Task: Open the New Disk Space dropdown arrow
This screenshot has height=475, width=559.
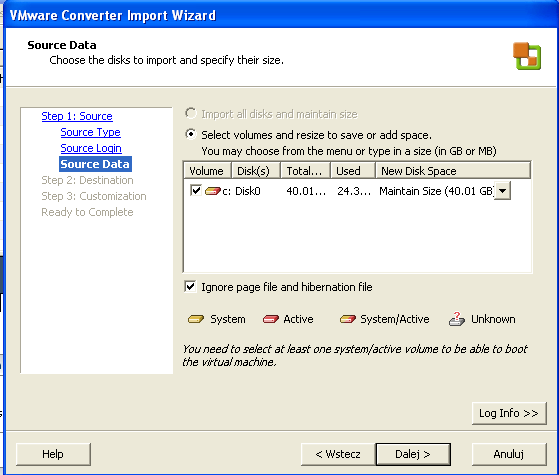Action: pos(502,191)
